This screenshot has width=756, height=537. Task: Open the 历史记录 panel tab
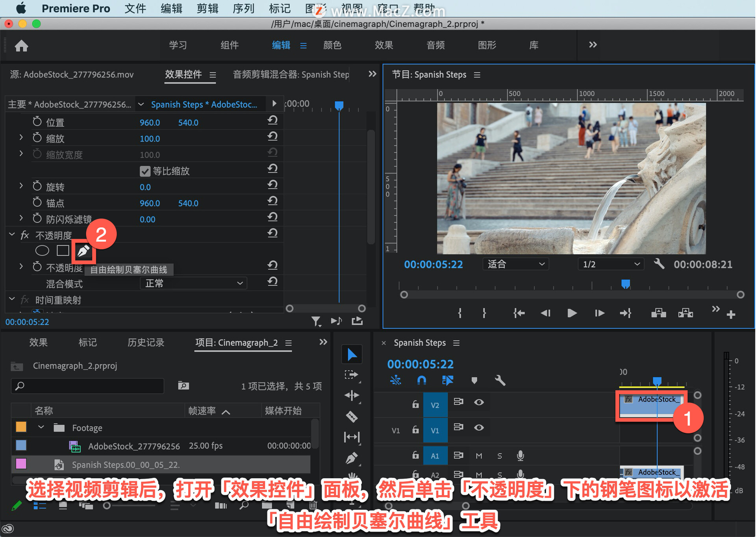click(146, 343)
